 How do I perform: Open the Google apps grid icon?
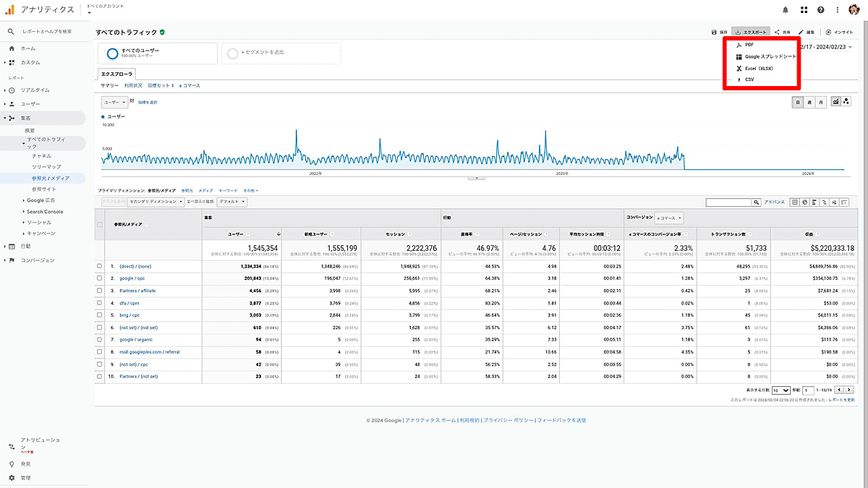(804, 10)
